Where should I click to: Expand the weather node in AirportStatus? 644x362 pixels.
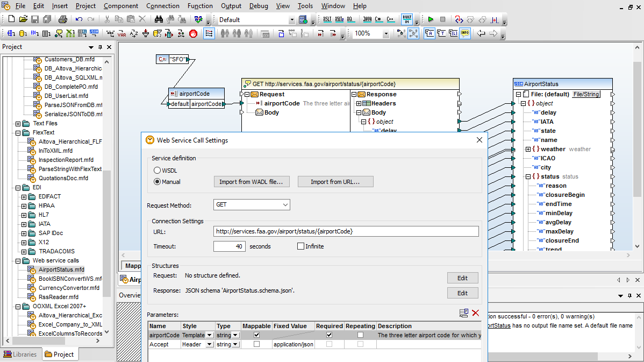coord(528,149)
